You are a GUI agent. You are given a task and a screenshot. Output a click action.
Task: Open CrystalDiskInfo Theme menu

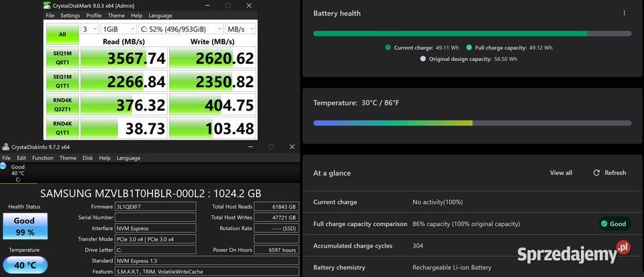point(68,158)
